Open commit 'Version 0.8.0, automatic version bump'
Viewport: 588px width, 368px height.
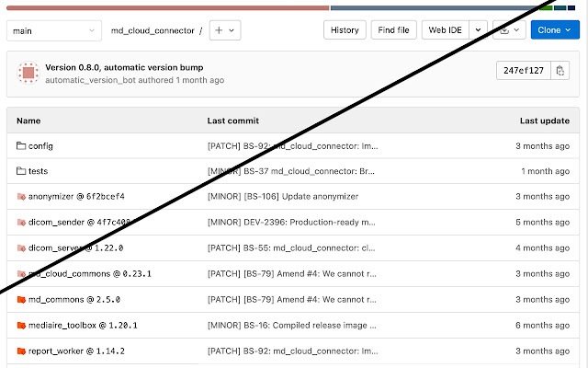[124, 67]
